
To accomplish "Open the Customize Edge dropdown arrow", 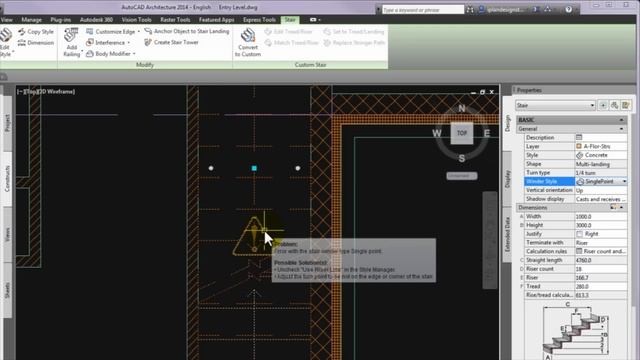I will (x=138, y=31).
